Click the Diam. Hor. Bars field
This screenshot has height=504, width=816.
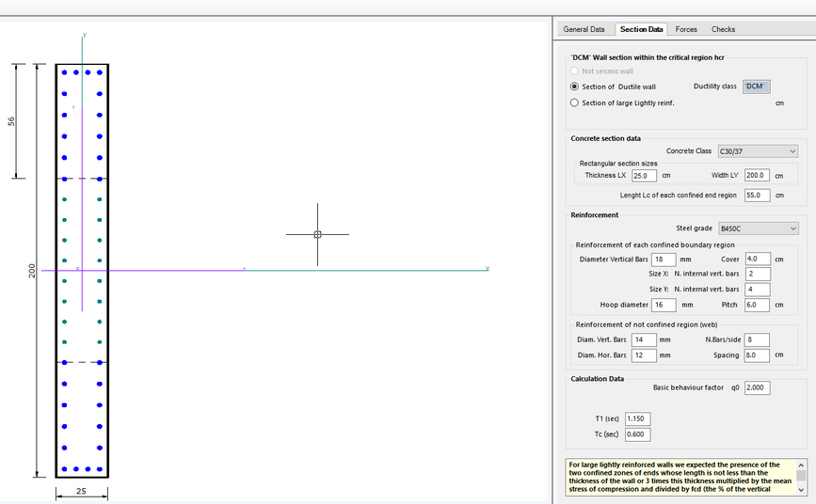644,355
